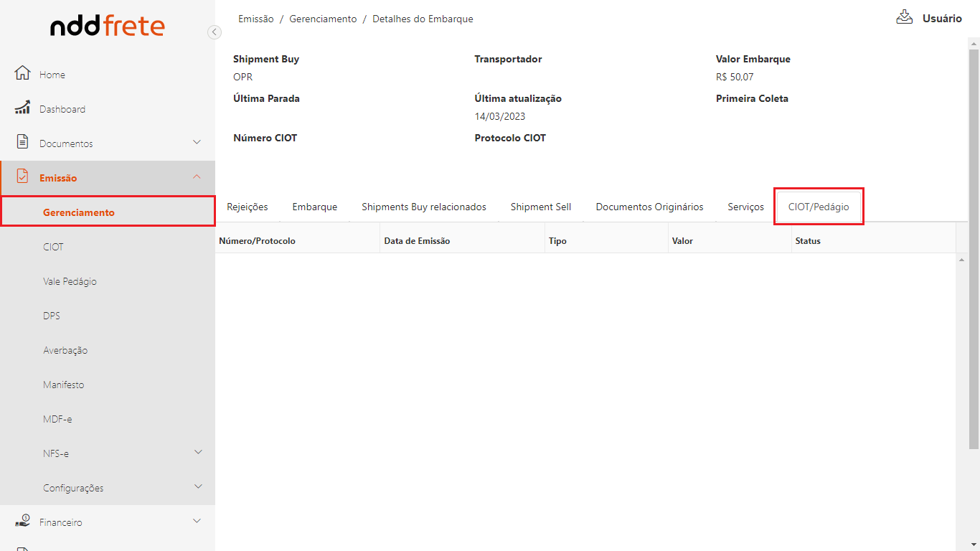Expand the Configurações submenu chevron

[x=199, y=486]
